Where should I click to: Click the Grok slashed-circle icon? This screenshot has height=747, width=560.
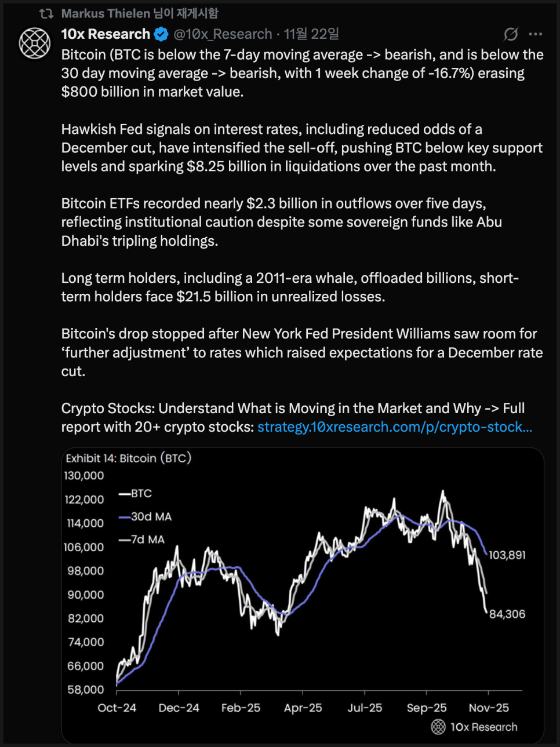[511, 34]
